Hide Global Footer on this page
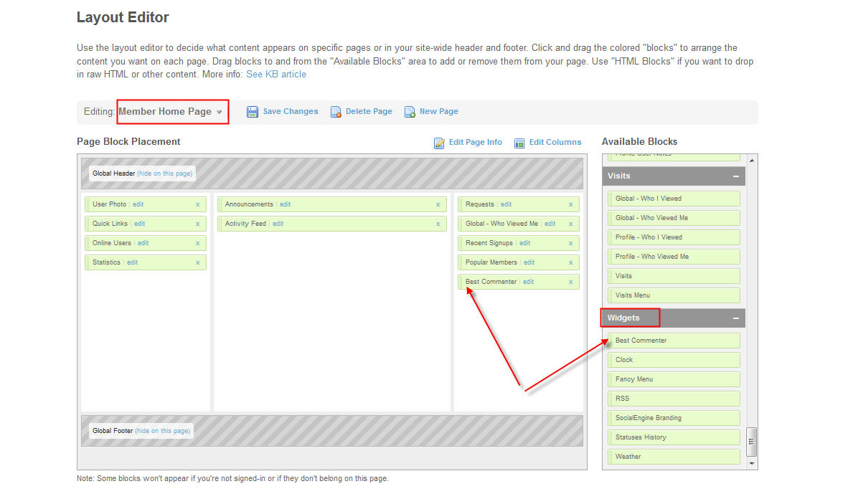 [163, 431]
